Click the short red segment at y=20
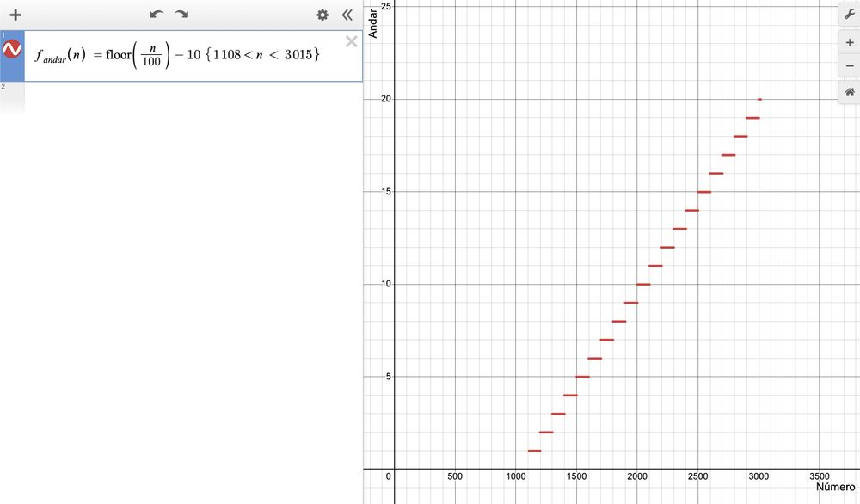Image resolution: width=860 pixels, height=504 pixels. [x=759, y=99]
